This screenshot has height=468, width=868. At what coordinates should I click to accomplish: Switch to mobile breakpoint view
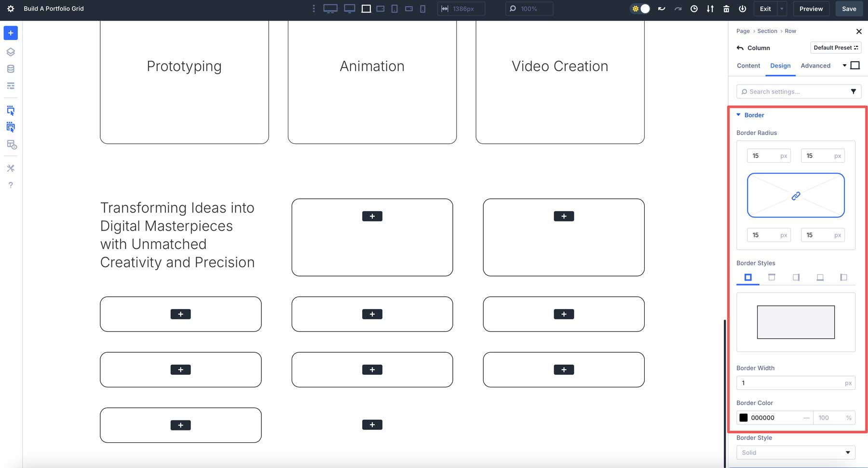(x=422, y=9)
